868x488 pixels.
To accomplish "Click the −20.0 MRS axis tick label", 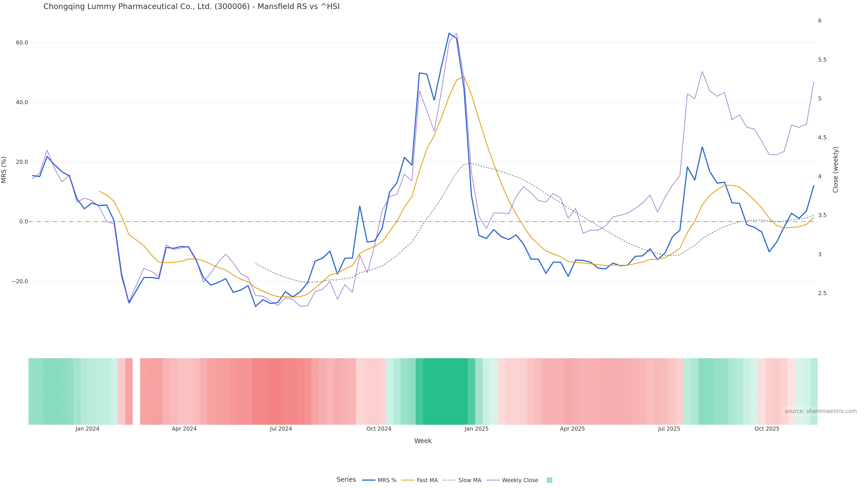I will (x=19, y=281).
